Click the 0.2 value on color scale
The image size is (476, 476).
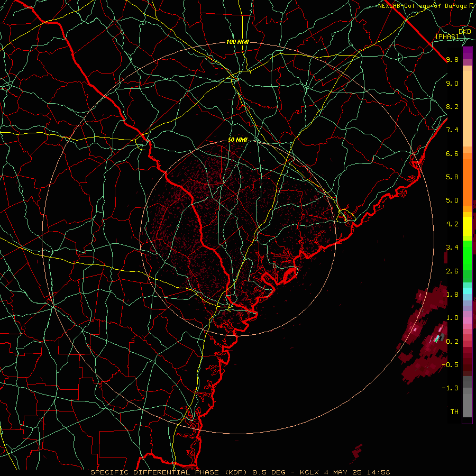pos(452,342)
